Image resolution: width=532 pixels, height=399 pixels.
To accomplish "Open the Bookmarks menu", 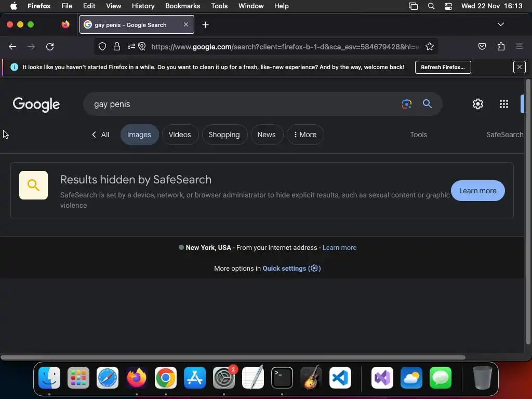I will pyautogui.click(x=182, y=6).
